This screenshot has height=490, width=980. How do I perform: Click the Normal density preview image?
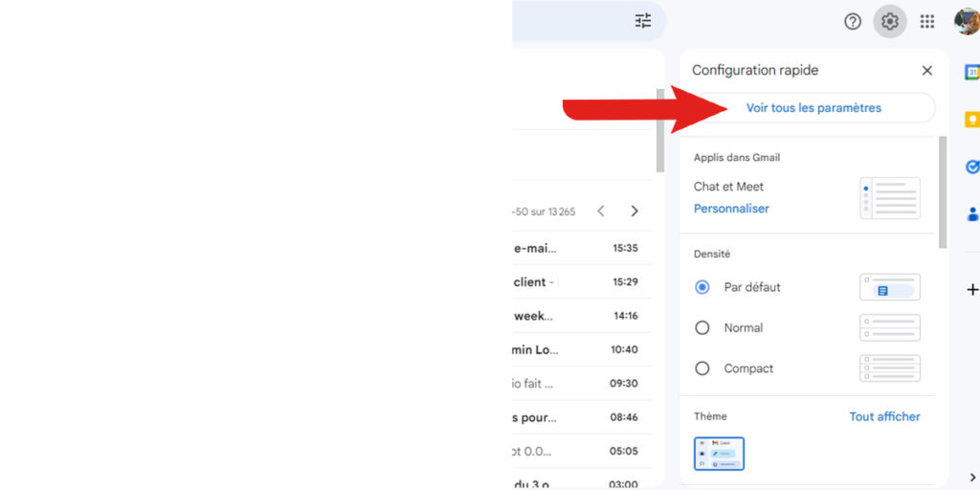890,327
